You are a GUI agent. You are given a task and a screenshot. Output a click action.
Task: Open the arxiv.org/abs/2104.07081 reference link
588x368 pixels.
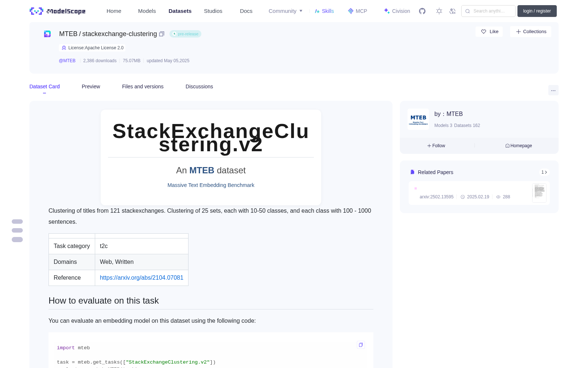(x=141, y=277)
